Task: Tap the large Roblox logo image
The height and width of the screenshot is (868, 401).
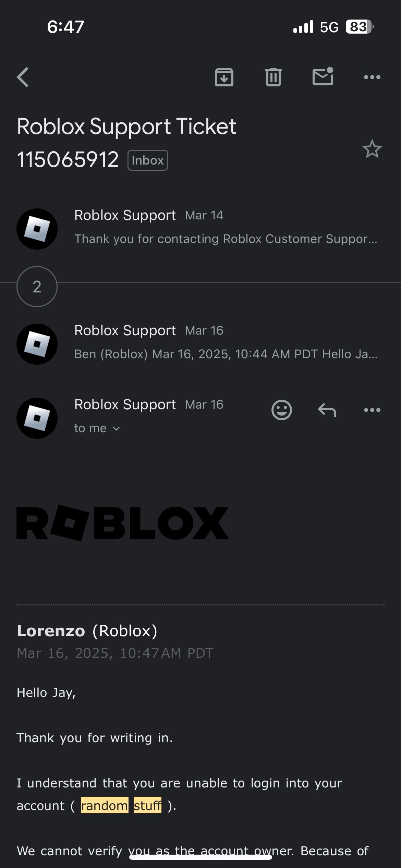Action: click(x=122, y=523)
